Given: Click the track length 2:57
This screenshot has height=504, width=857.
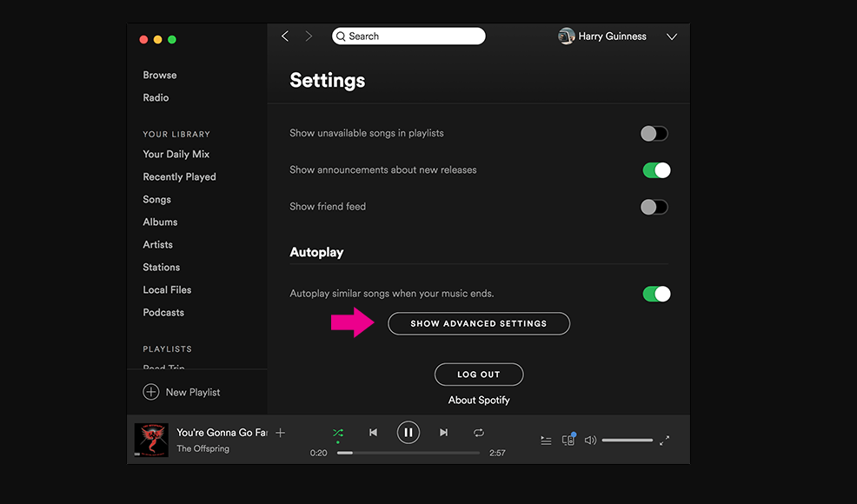Looking at the screenshot, I should (497, 453).
